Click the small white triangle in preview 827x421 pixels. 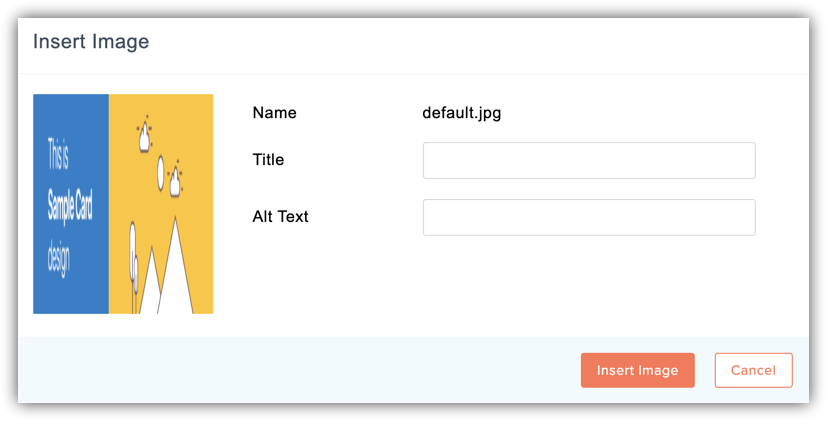point(149,281)
